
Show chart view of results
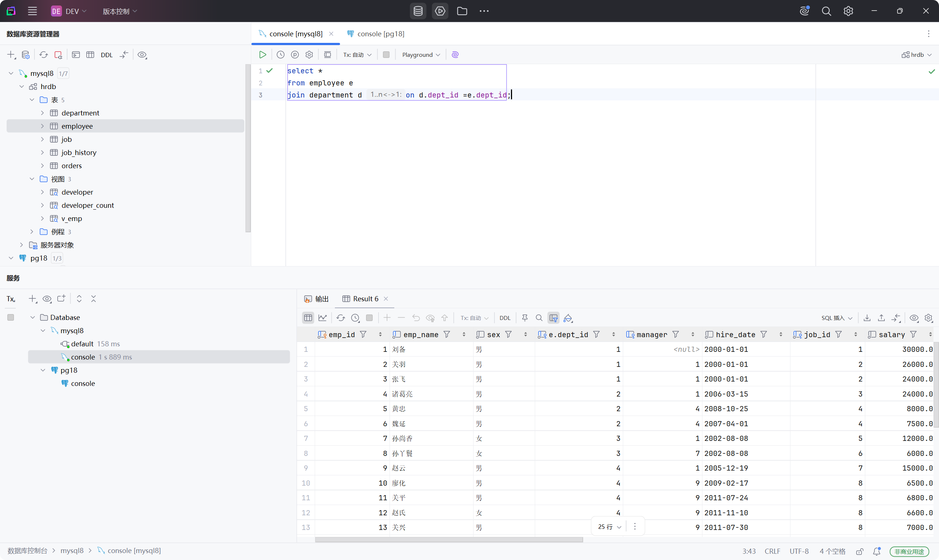click(x=322, y=318)
